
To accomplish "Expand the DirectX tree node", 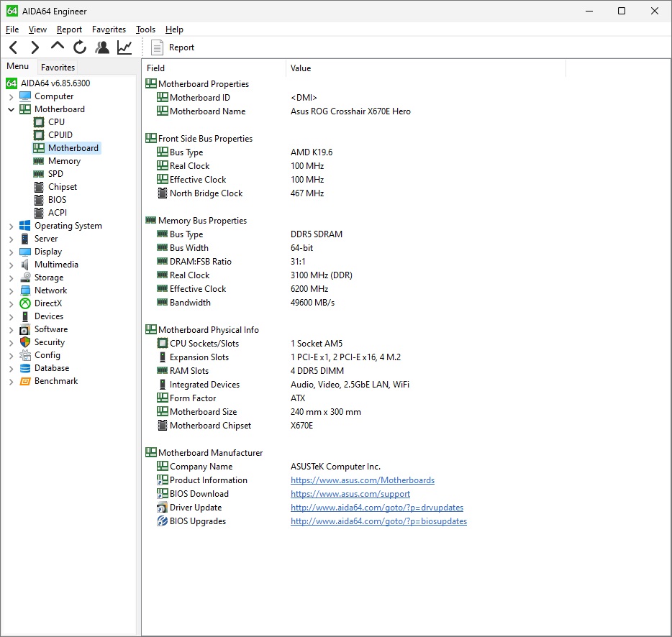I will pyautogui.click(x=11, y=303).
